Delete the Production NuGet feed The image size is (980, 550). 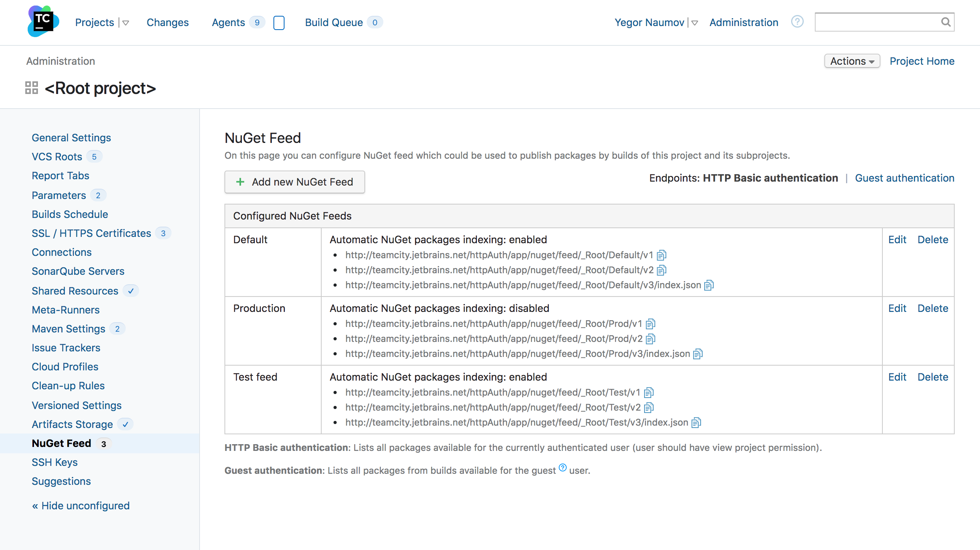pyautogui.click(x=933, y=308)
